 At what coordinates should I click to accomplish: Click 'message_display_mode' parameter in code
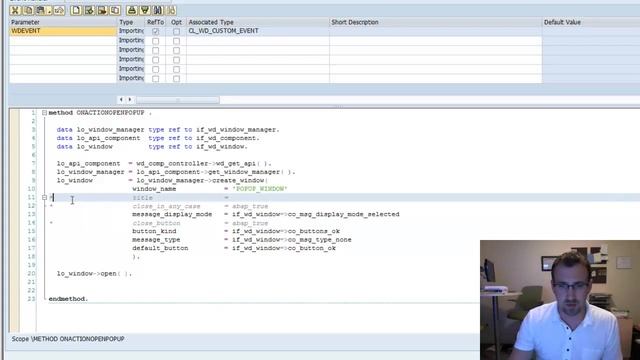coord(172,214)
